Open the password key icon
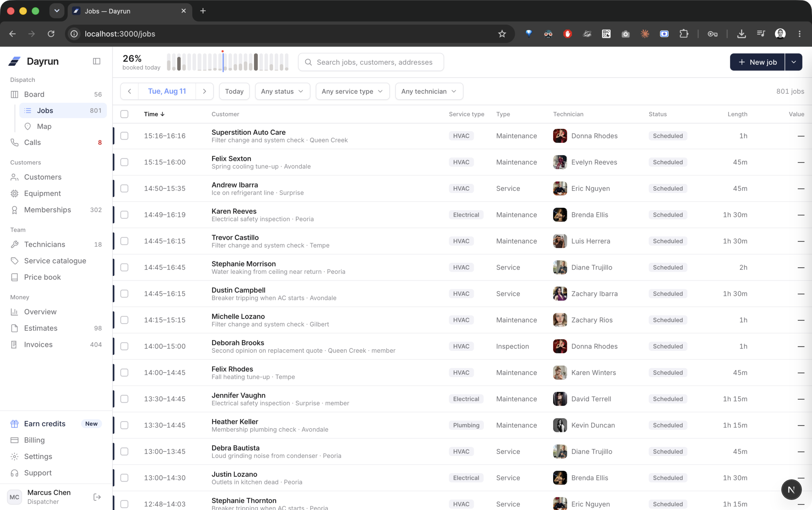812x510 pixels. coord(712,34)
